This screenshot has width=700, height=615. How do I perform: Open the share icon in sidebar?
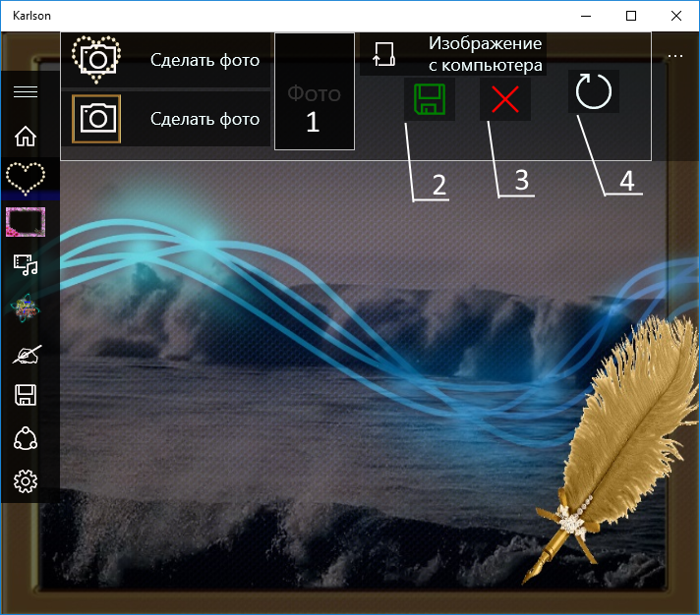click(26, 438)
